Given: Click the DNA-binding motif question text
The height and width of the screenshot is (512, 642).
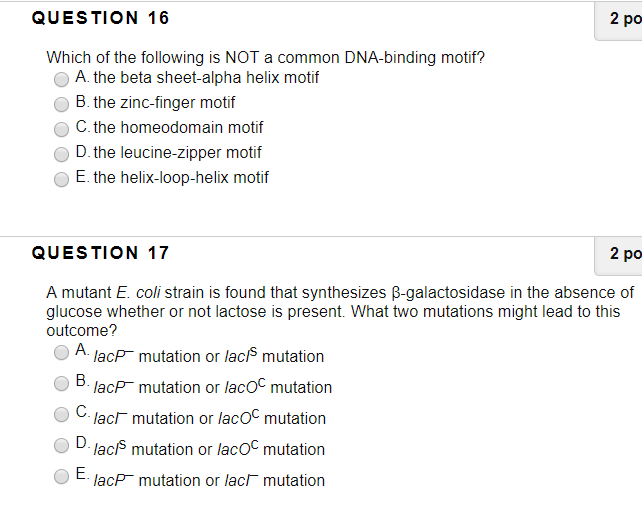Looking at the screenshot, I should click(266, 57).
